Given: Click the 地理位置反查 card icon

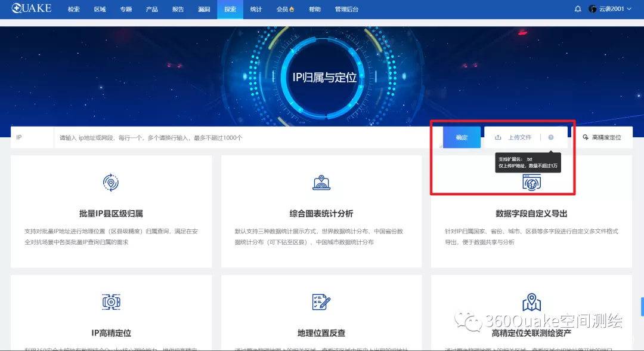Looking at the screenshot, I should click(x=321, y=302).
